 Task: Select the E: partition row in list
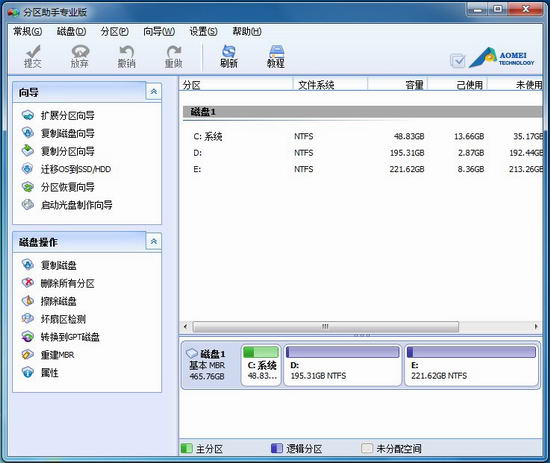[x=362, y=169]
